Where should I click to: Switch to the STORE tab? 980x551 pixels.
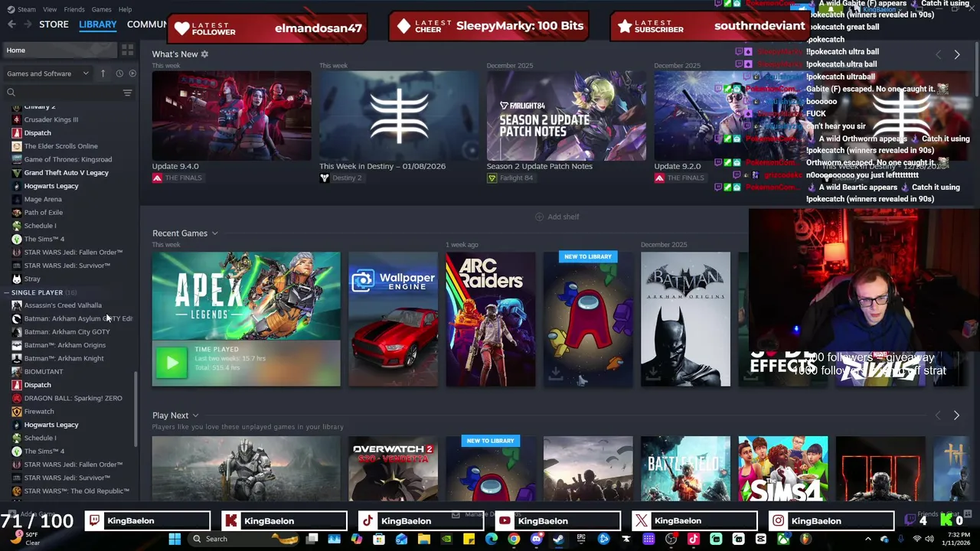pos(54,24)
